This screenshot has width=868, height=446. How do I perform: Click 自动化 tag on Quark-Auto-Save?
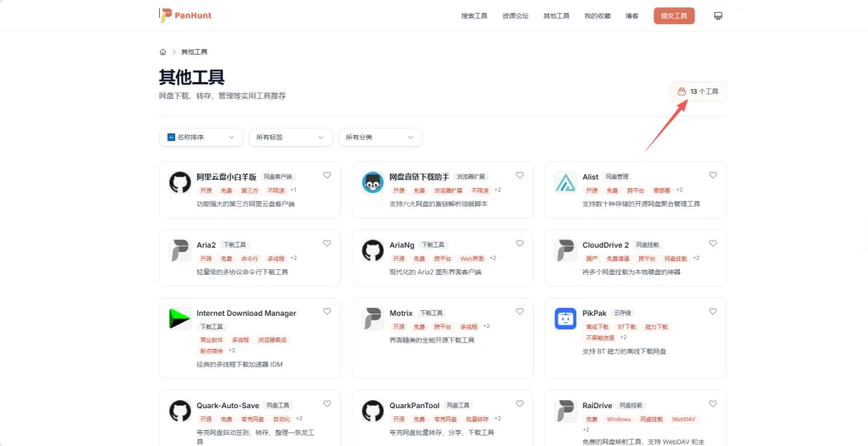[x=282, y=419]
